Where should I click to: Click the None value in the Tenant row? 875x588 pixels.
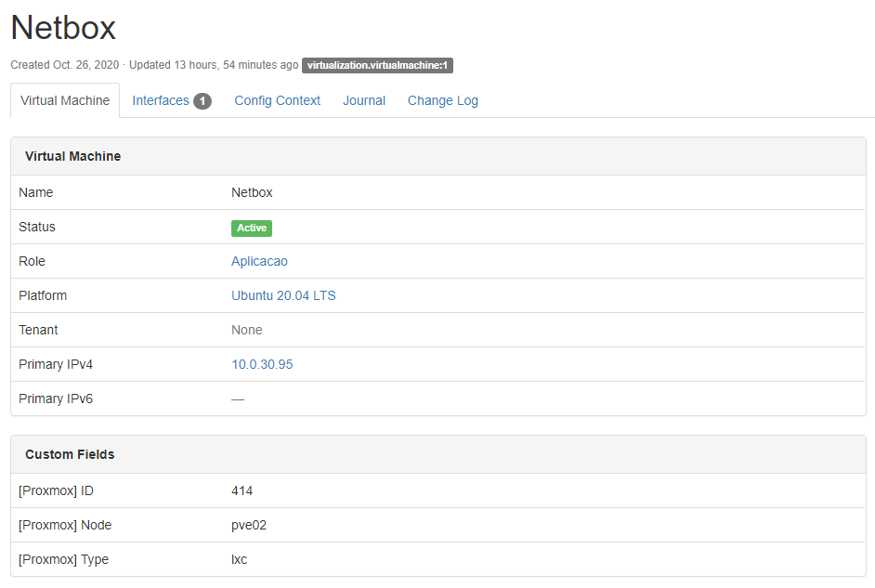pos(247,330)
